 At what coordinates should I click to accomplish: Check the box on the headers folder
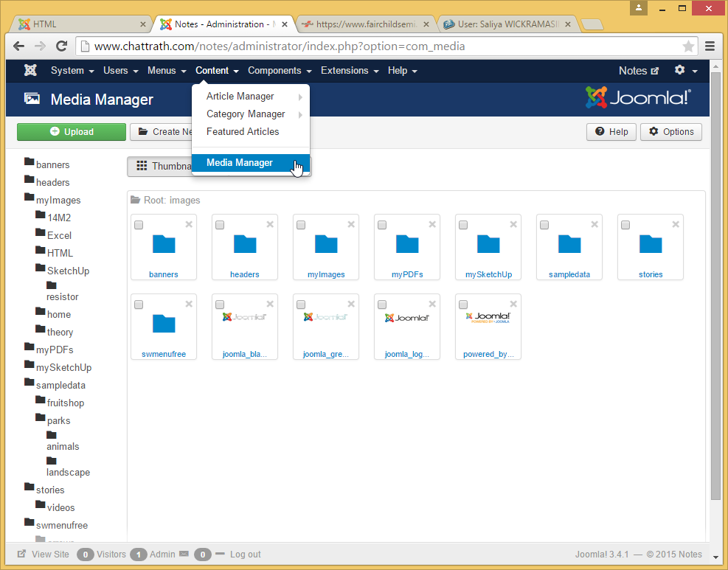coord(220,225)
